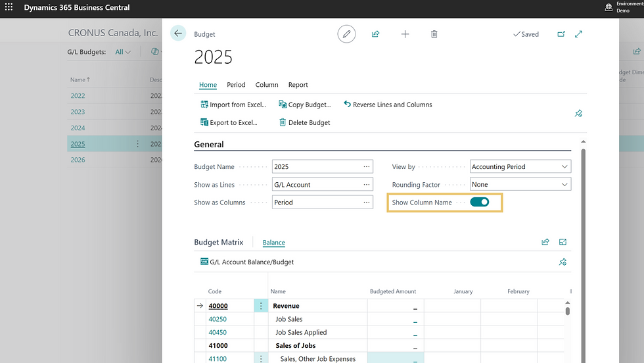This screenshot has height=363, width=644.
Task: Open account 40250 link
Action: (218, 319)
